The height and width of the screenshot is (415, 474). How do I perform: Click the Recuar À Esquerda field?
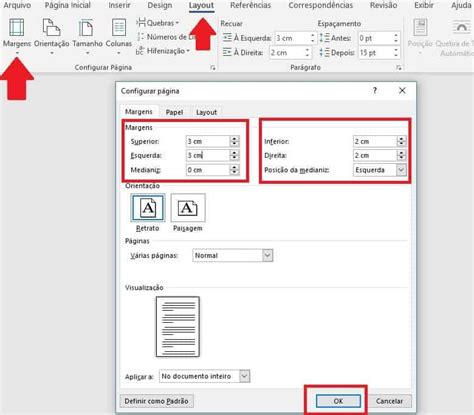point(292,38)
